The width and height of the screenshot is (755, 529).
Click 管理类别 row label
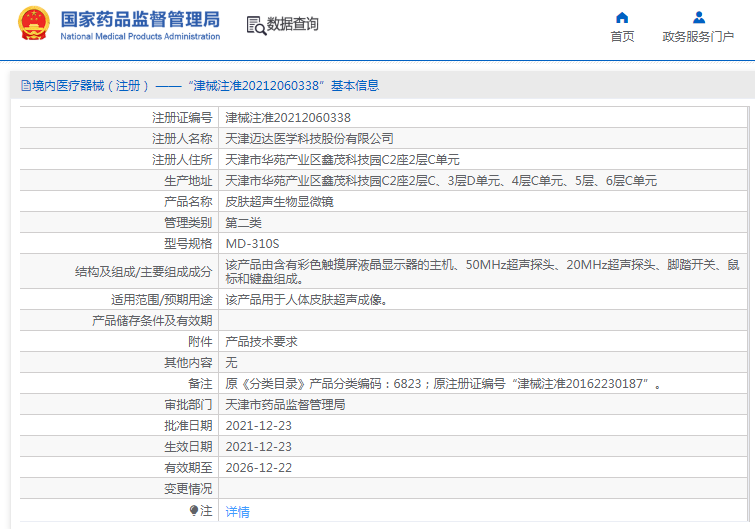(188, 223)
